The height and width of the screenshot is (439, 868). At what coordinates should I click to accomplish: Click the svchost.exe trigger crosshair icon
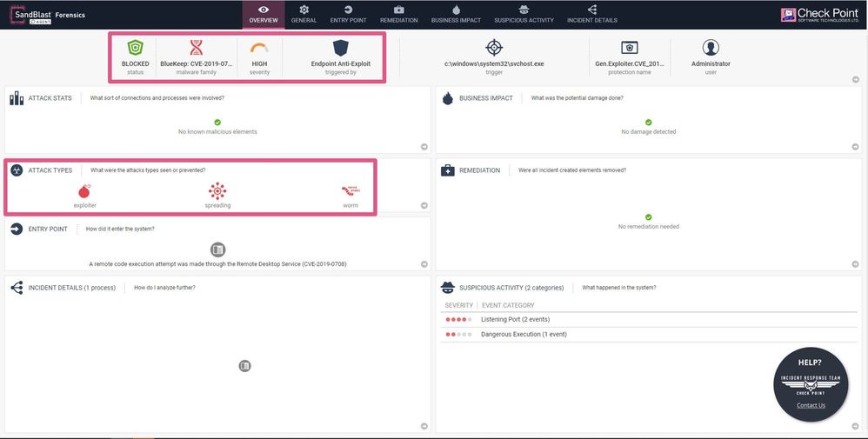494,48
